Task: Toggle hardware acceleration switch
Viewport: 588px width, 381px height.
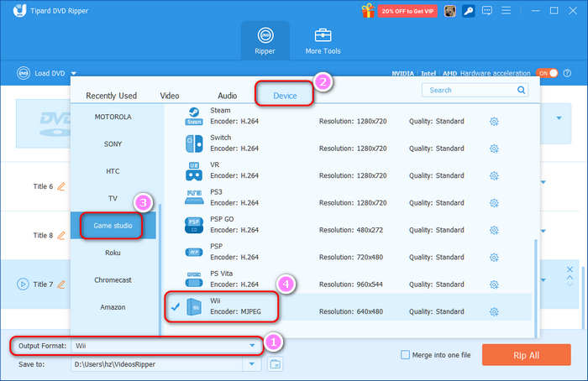Action: click(x=547, y=73)
